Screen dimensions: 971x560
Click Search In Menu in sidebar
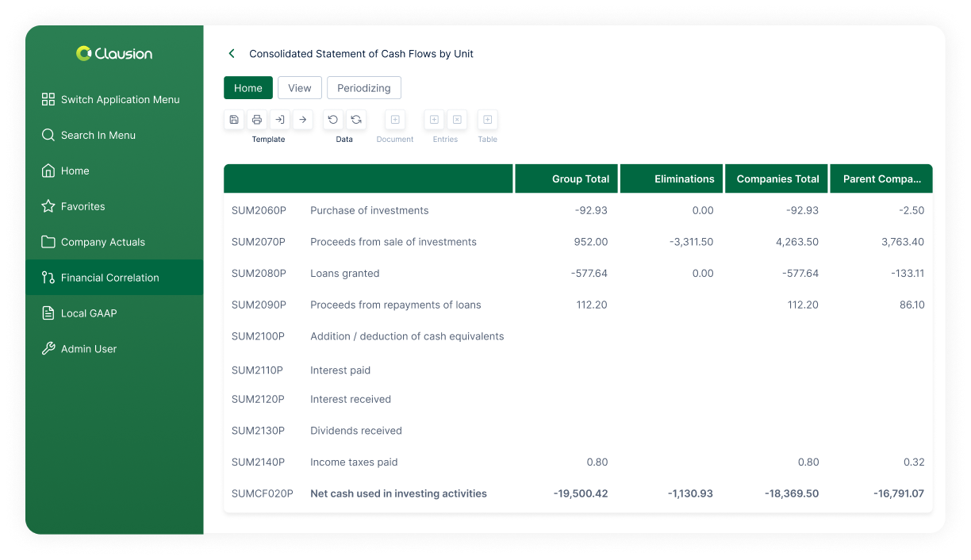[98, 135]
